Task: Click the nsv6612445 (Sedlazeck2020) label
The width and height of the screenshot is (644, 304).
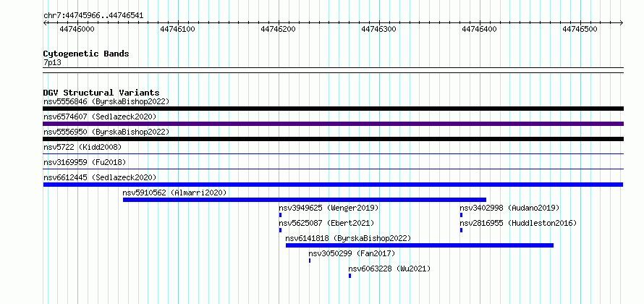Action: tap(100, 177)
